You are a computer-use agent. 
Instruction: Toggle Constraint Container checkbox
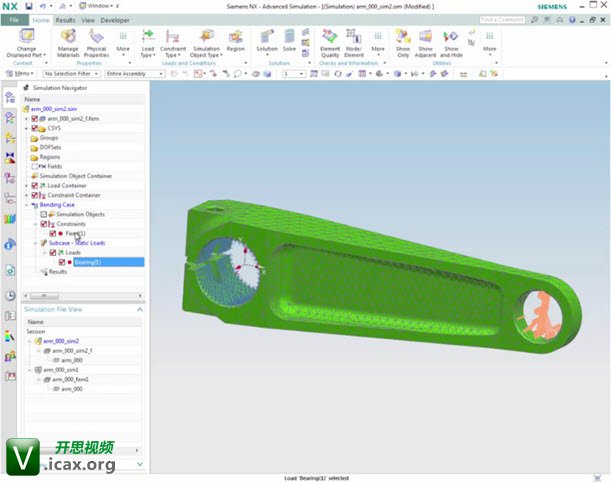pos(35,195)
